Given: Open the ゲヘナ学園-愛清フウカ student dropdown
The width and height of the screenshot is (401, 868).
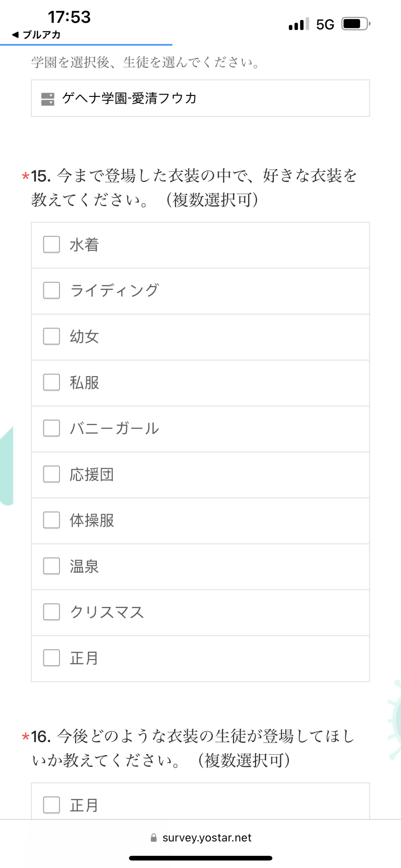Looking at the screenshot, I should 200,99.
